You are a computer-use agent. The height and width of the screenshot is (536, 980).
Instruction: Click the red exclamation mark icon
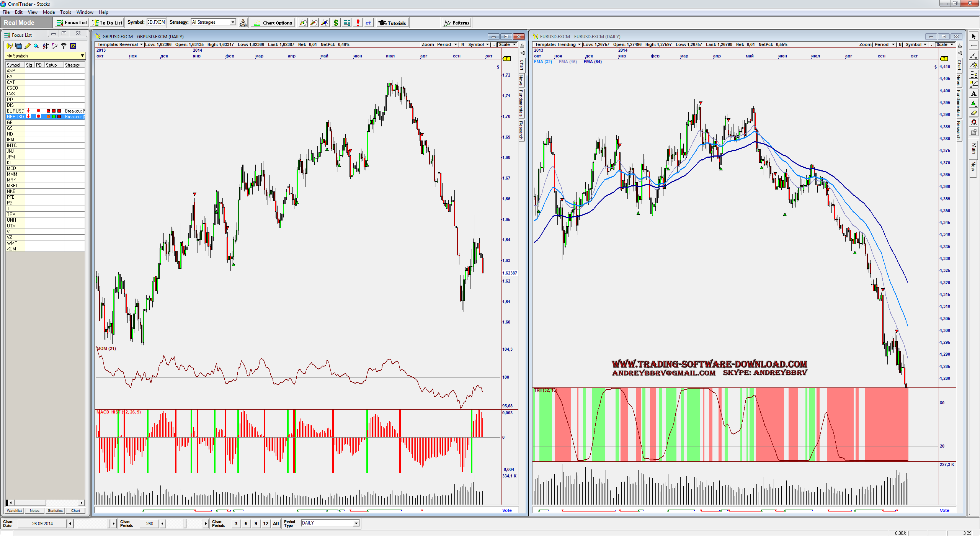358,23
